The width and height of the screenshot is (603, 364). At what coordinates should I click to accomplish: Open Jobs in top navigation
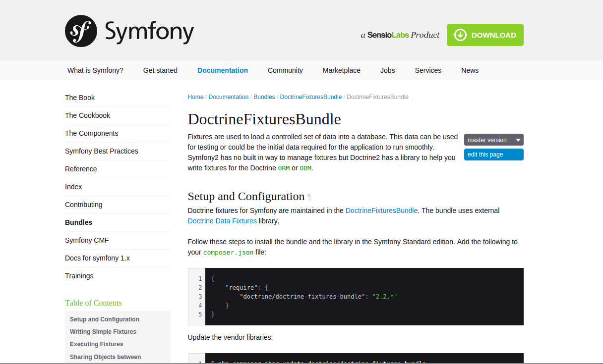click(388, 70)
